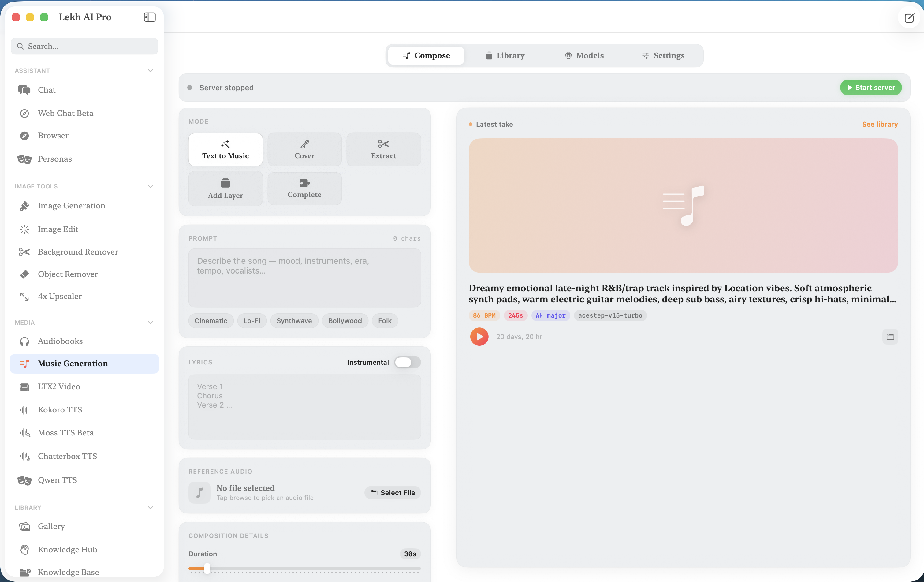Click the See library link

tap(880, 124)
